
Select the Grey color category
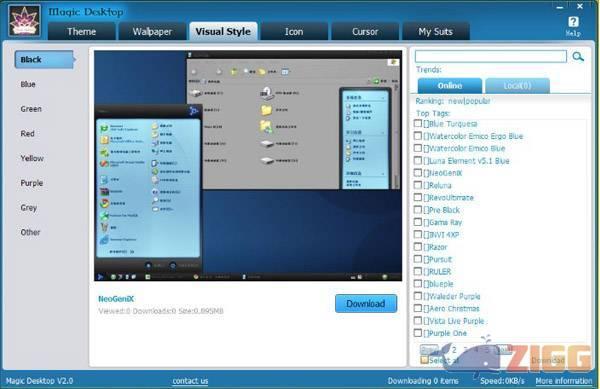[x=28, y=208]
